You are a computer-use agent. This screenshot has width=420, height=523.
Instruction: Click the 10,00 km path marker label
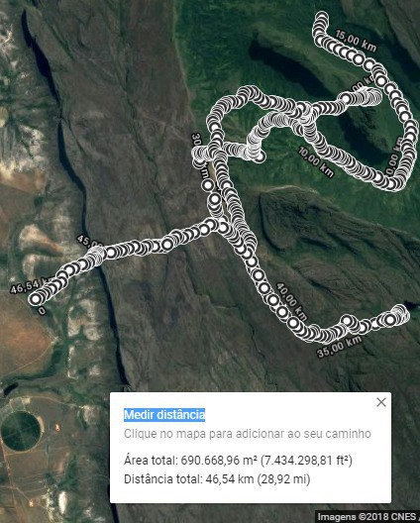316,162
